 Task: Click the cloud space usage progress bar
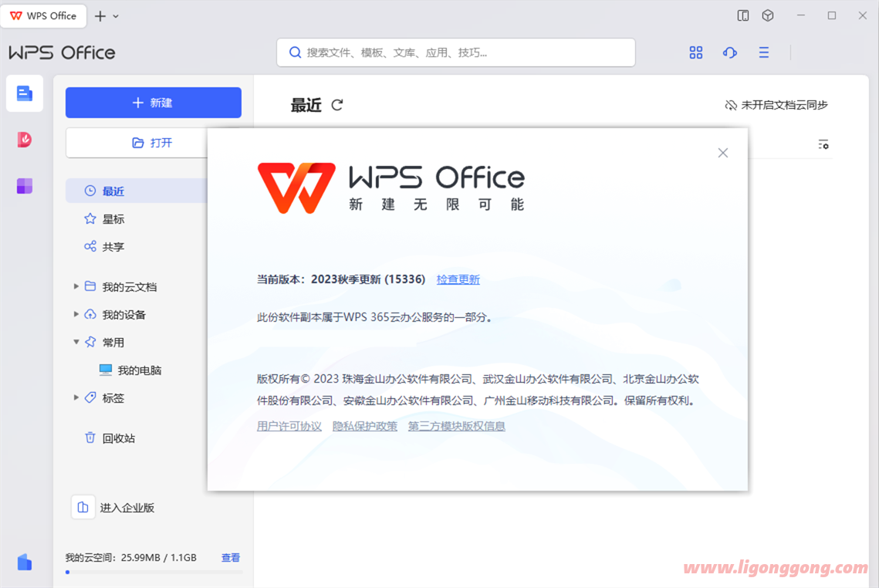154,573
